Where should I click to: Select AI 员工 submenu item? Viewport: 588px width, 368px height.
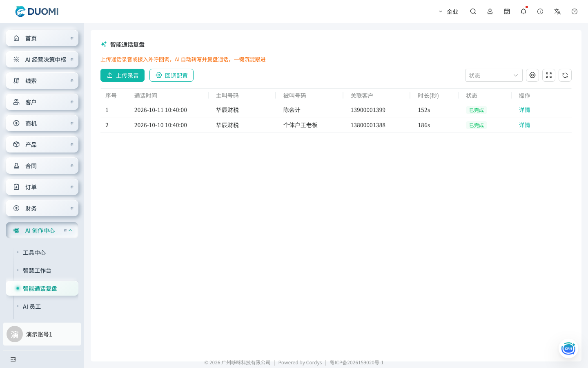(x=32, y=307)
